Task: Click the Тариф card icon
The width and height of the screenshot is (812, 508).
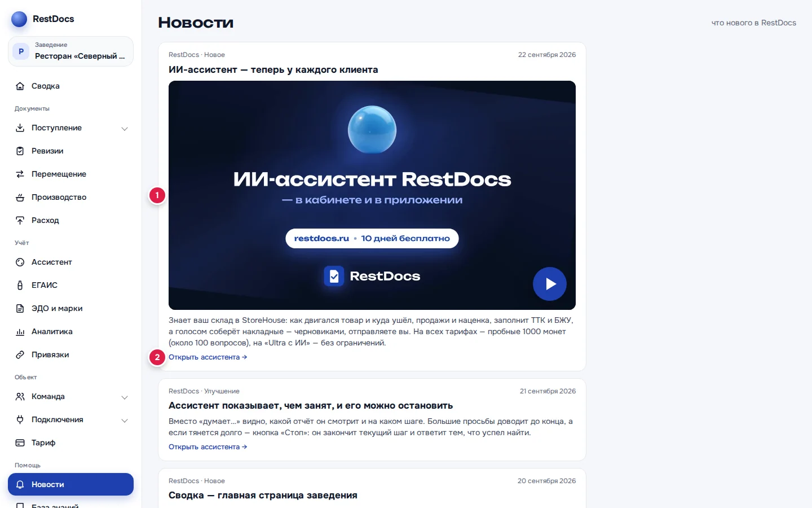Action: click(20, 443)
